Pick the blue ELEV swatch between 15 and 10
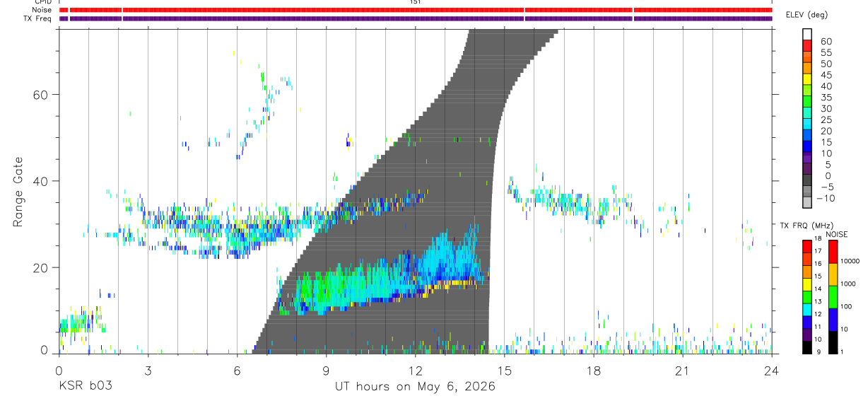868x401 pixels. (x=807, y=147)
